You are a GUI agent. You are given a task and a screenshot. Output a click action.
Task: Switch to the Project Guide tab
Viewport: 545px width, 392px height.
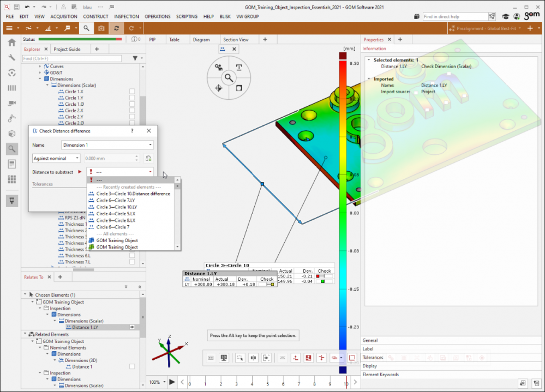[67, 49]
